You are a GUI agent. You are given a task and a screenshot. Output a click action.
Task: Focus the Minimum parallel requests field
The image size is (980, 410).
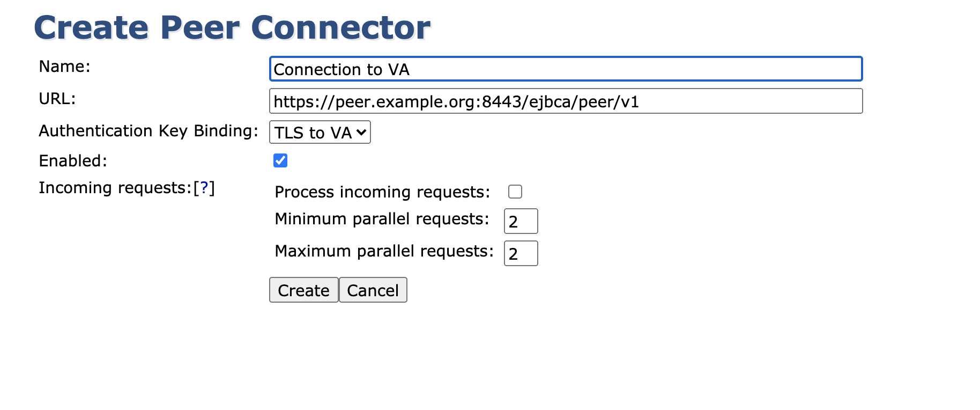pyautogui.click(x=521, y=221)
